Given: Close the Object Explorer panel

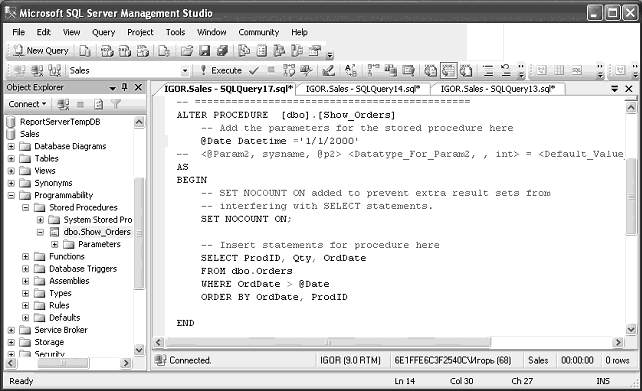Looking at the screenshot, I should click(138, 87).
